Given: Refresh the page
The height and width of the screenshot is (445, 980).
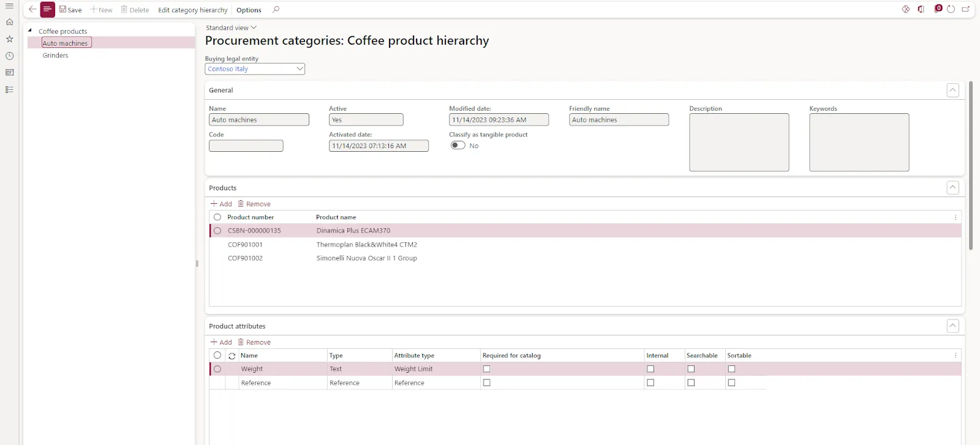Looking at the screenshot, I should 951,9.
